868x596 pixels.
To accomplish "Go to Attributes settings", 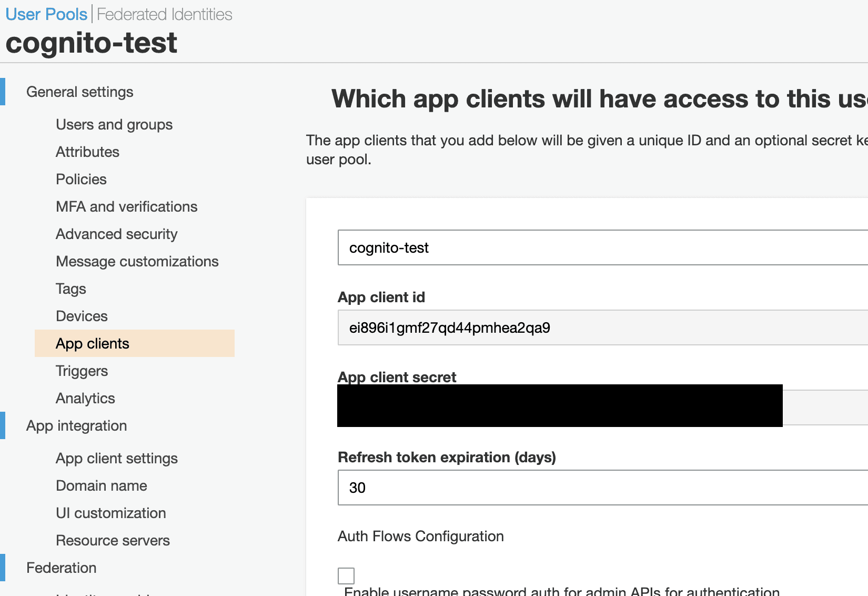I will 87,152.
